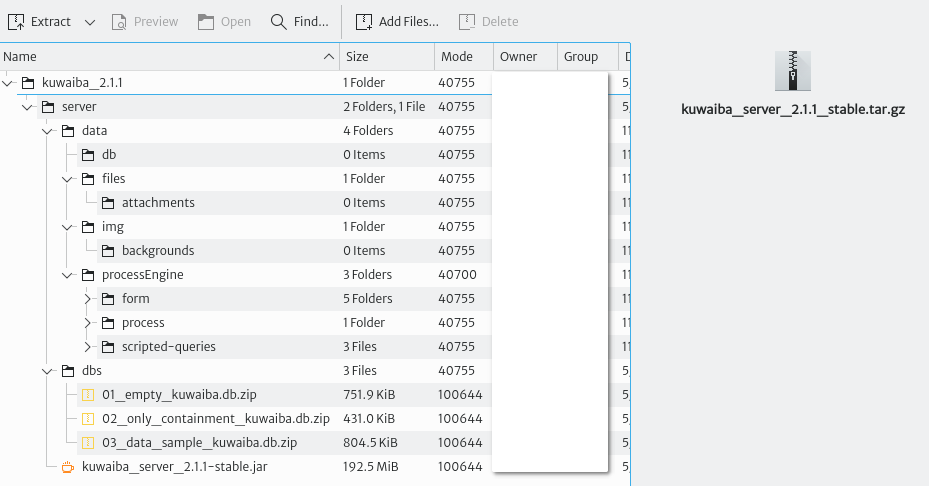This screenshot has height=486, width=929.
Task: Open the Extract dropdown arrow
Action: pyautogui.click(x=89, y=23)
